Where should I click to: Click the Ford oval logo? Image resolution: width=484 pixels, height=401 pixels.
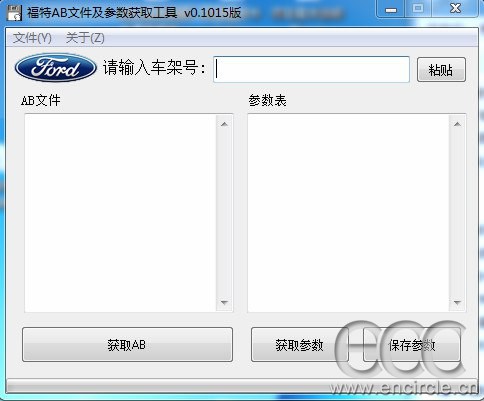(56, 68)
